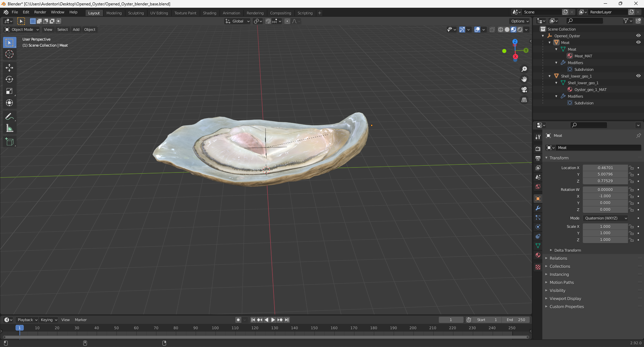This screenshot has height=347, width=644.
Task: Open the Output properties tab
Action: 538,158
